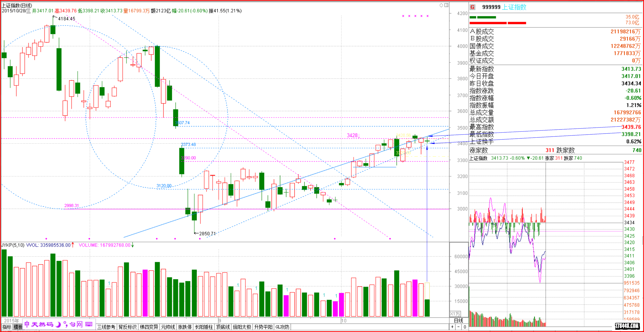Click the 3290.00 level label
Image resolution: width=644 pixels, height=332 pixels.
[188, 158]
